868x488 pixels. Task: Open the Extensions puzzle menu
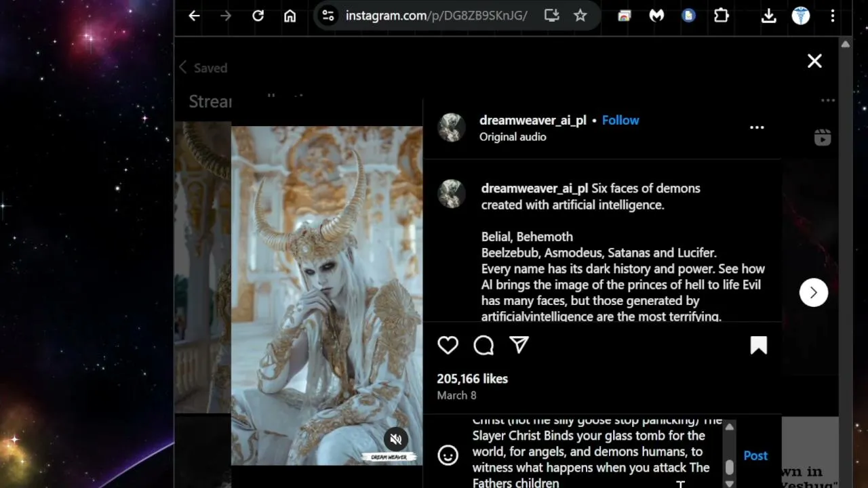pos(722,16)
